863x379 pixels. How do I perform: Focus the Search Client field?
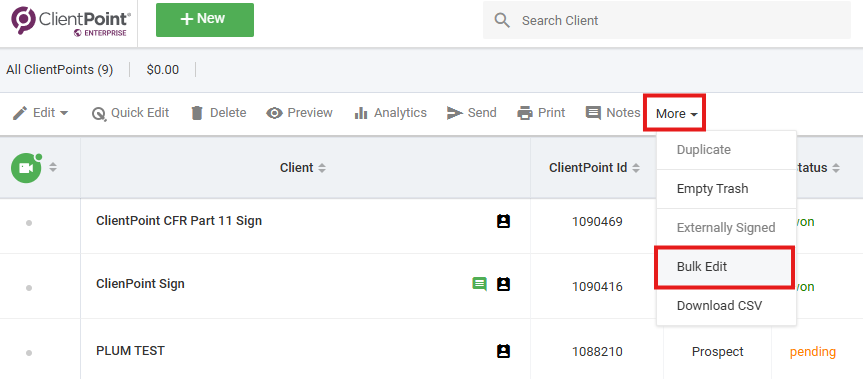(x=667, y=20)
